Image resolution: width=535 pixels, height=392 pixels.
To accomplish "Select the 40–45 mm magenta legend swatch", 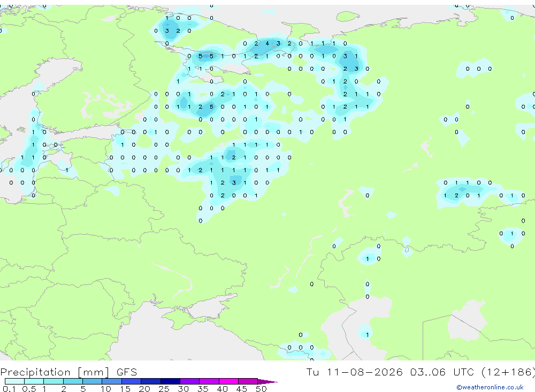I will [228, 381].
